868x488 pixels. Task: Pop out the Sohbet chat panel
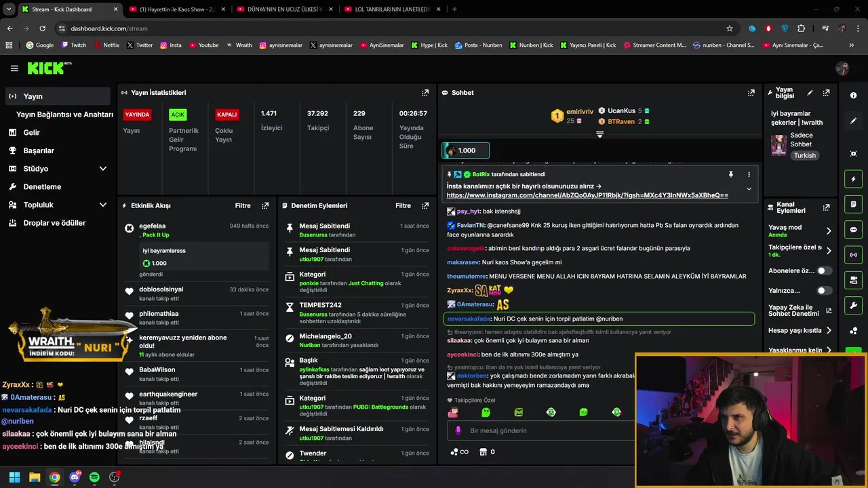(x=751, y=93)
